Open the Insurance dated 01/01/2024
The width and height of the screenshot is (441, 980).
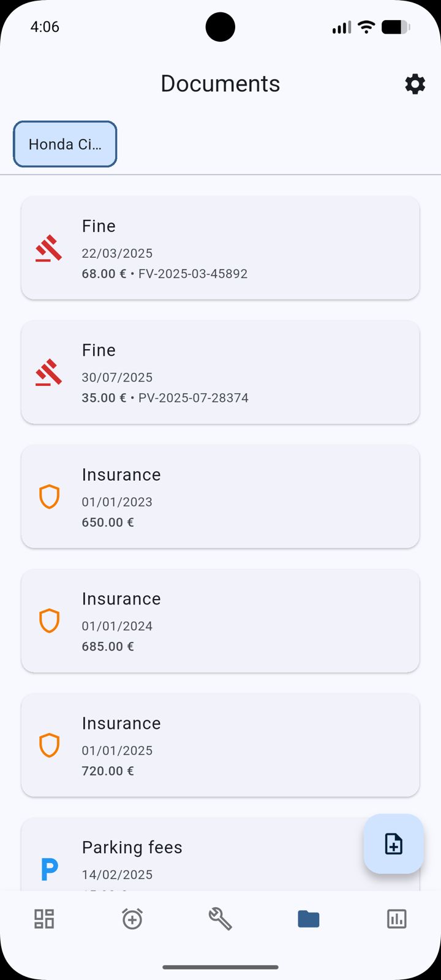(221, 621)
